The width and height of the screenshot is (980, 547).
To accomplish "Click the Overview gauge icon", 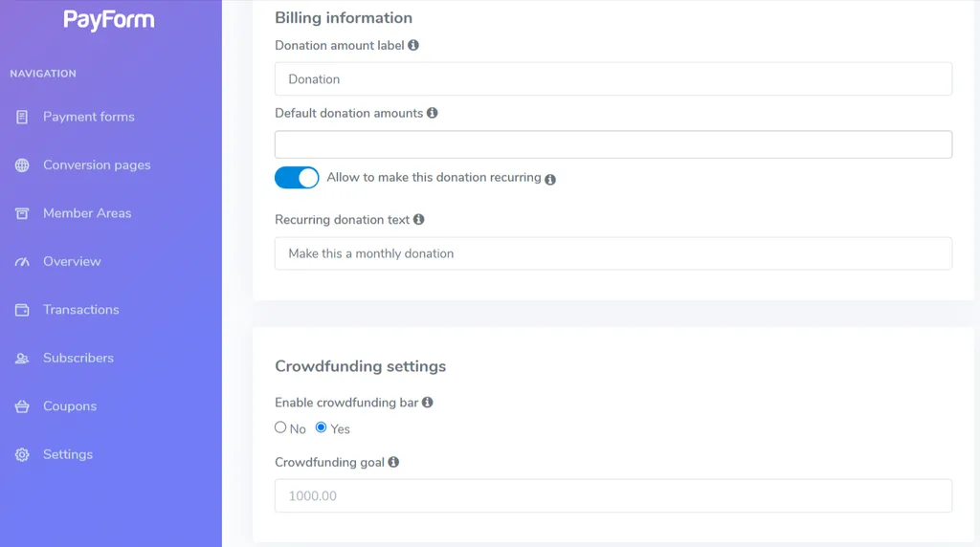I will click(x=22, y=262).
